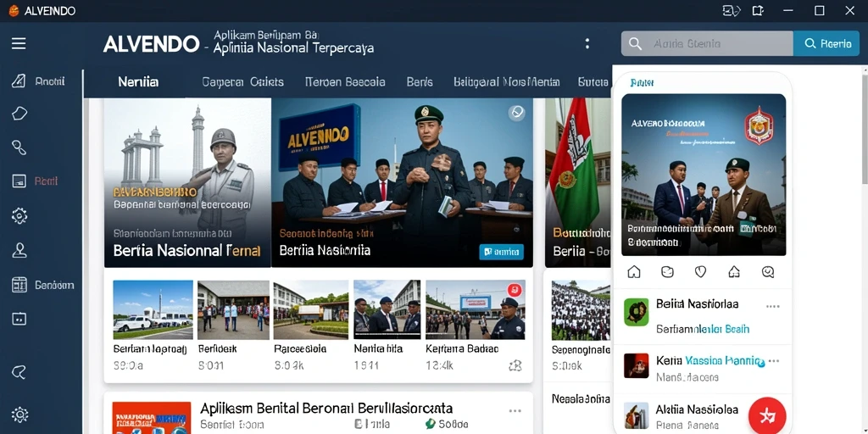Click the house icon in mobile panel
This screenshot has width=868, height=434.
pos(734,272)
